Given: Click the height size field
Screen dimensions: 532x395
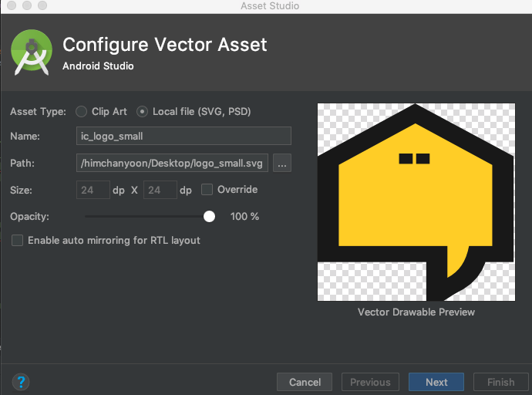Looking at the screenshot, I should click(x=160, y=190).
